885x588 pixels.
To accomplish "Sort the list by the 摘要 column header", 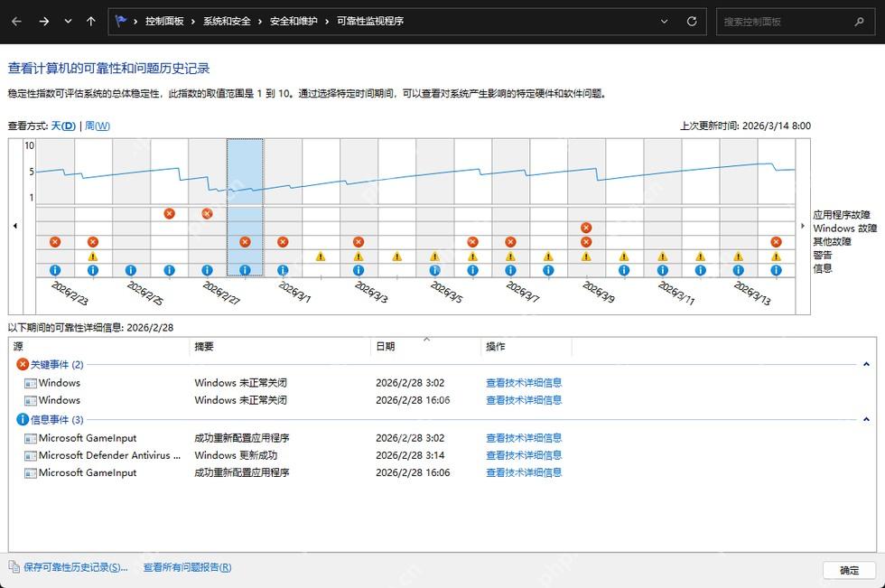I will (x=281, y=347).
